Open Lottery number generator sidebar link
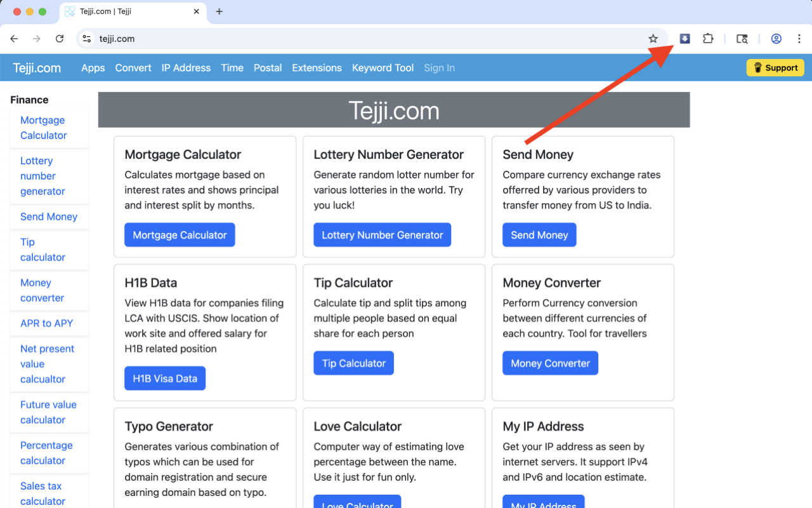Viewport: 812px width, 508px height. (x=43, y=176)
